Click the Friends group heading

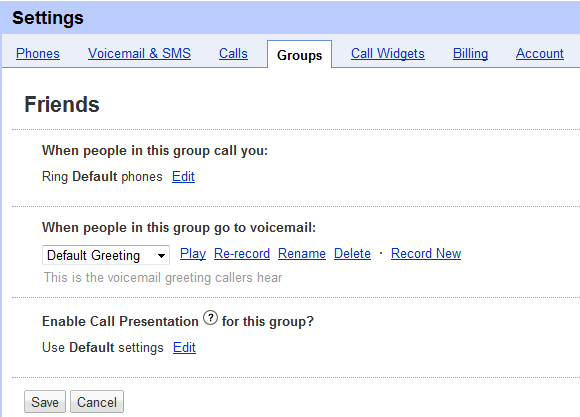point(62,104)
